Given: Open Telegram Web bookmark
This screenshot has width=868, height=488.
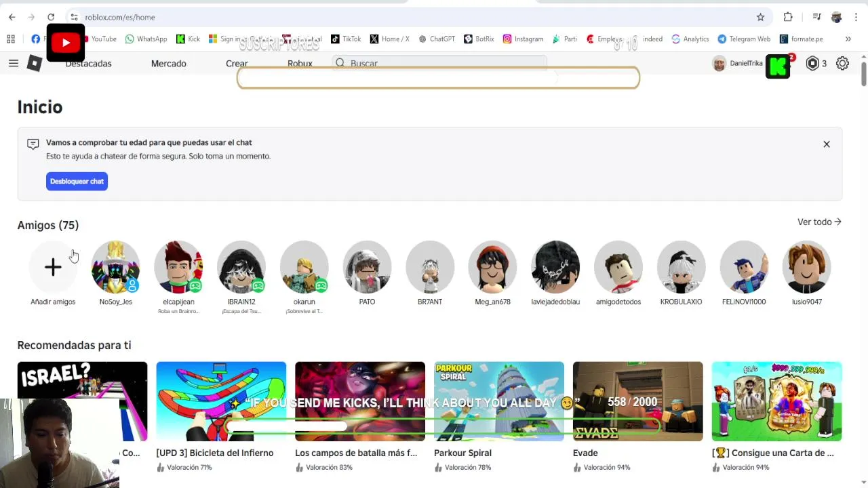Looking at the screenshot, I should (744, 39).
